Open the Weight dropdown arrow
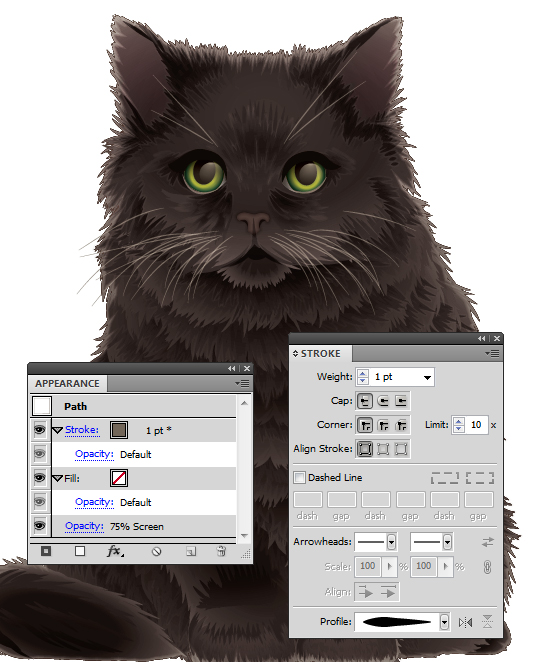The width and height of the screenshot is (534, 662). click(x=427, y=377)
